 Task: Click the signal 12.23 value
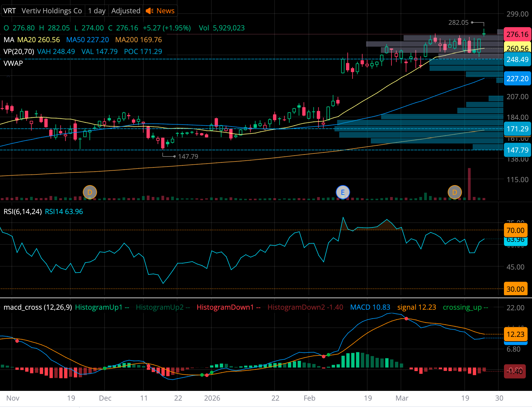pos(417,307)
